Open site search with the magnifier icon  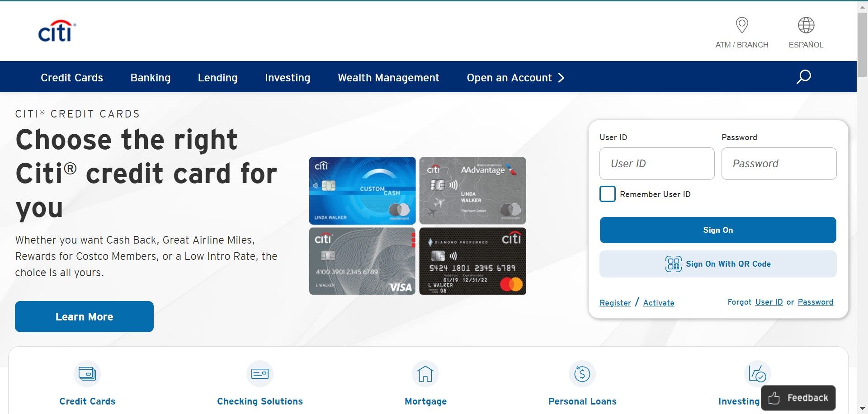[803, 77]
